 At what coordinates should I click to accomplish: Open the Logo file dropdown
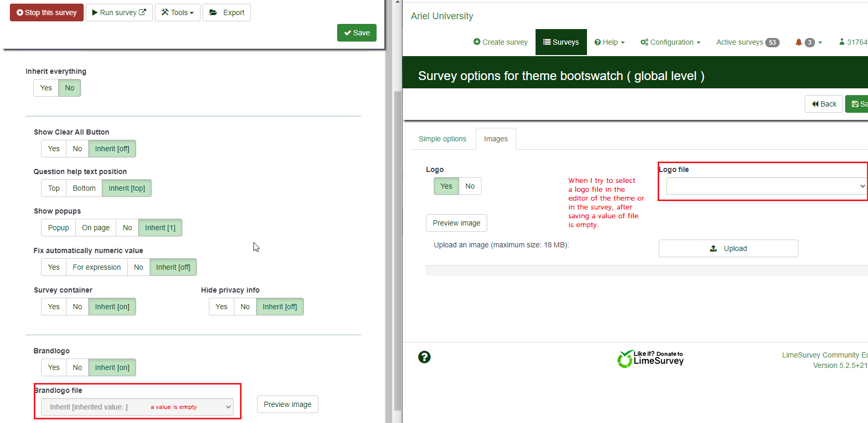click(767, 186)
